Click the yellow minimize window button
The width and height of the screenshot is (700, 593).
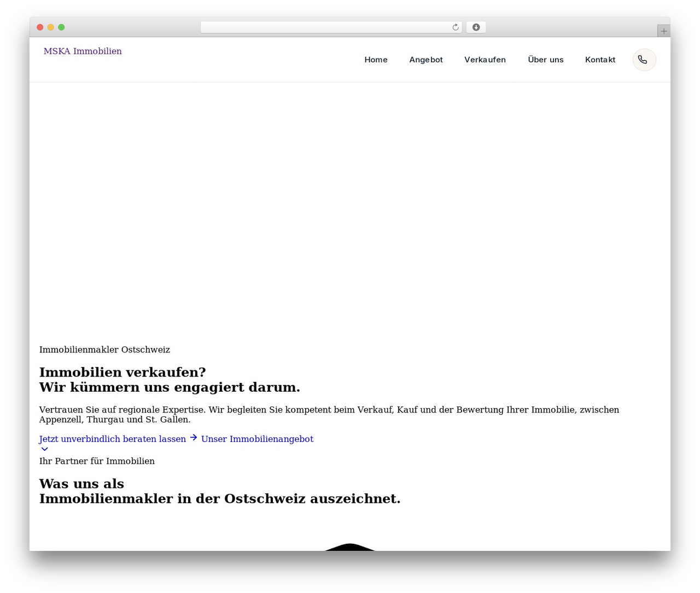pos(51,27)
